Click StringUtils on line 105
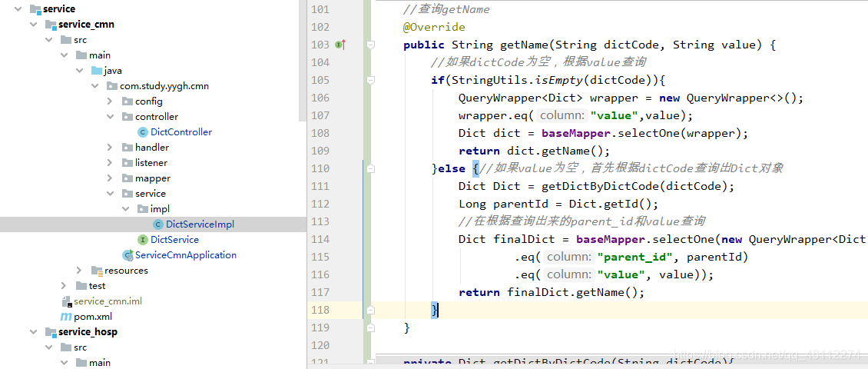The height and width of the screenshot is (369, 868). tap(490, 81)
